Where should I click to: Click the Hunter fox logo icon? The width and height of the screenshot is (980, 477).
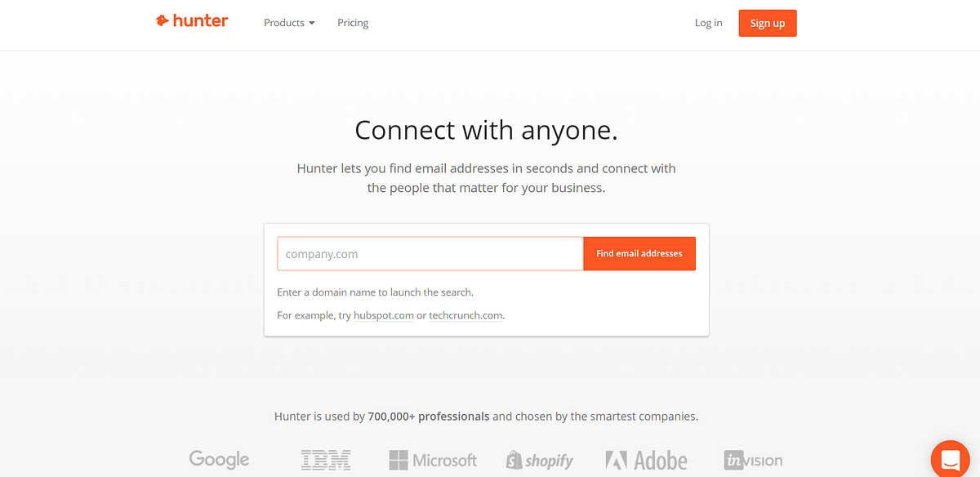point(163,21)
